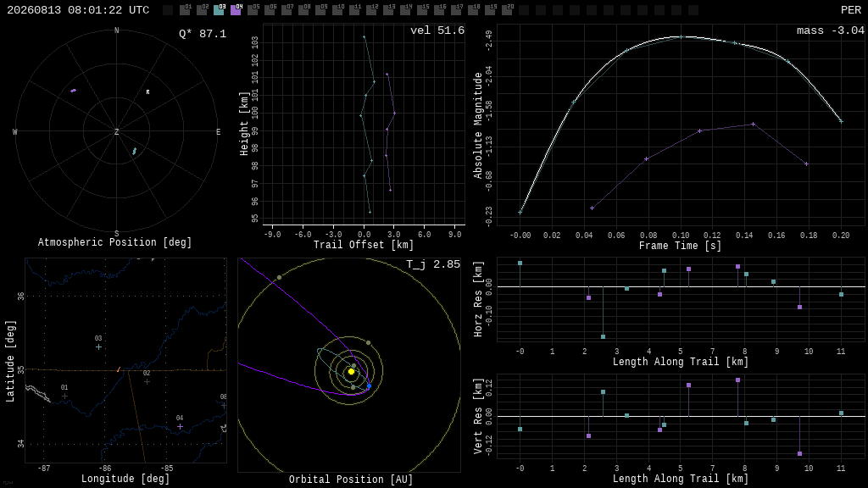This screenshot has height=488, width=868.
Task: Click purple vertical residual lowest point at 9.7 km
Action: (799, 454)
